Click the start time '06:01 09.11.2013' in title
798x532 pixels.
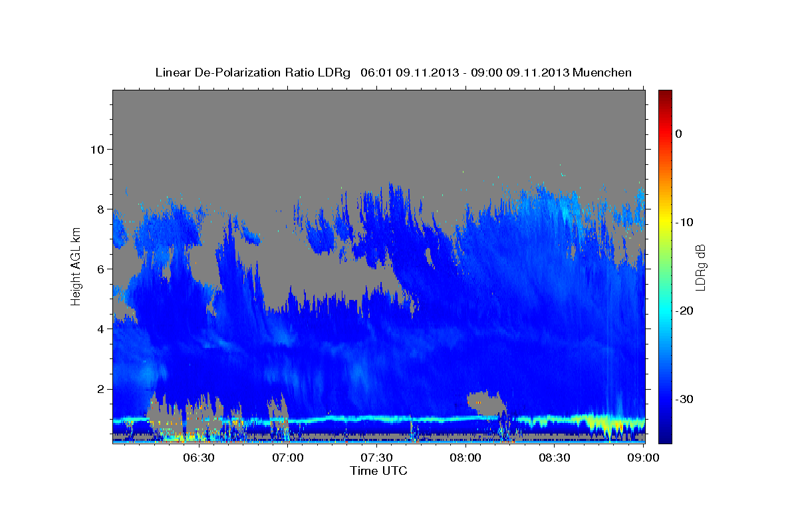(x=409, y=72)
